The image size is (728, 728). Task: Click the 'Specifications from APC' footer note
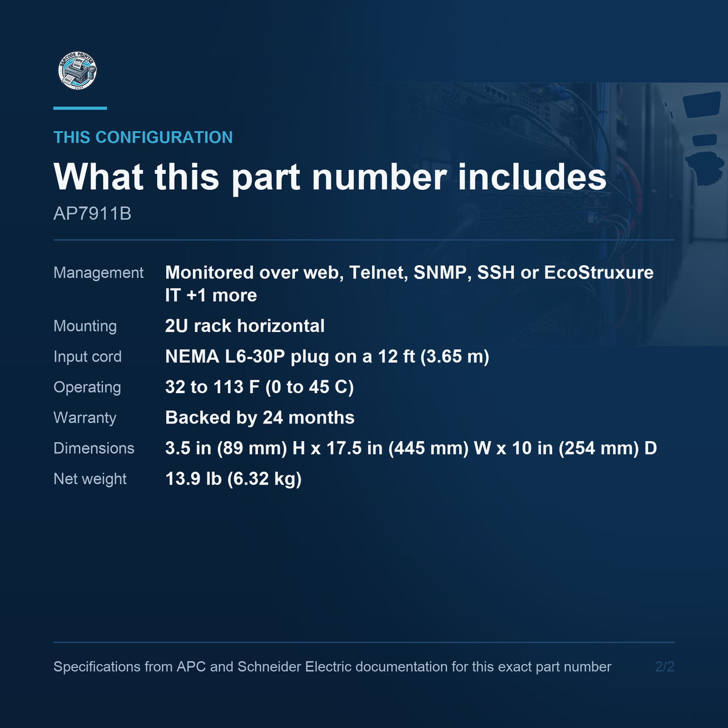tap(332, 667)
